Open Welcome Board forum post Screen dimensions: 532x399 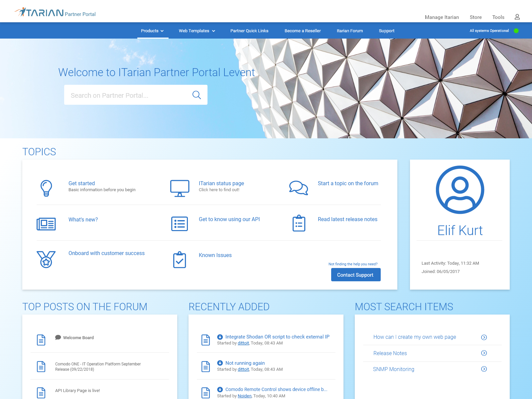point(78,337)
